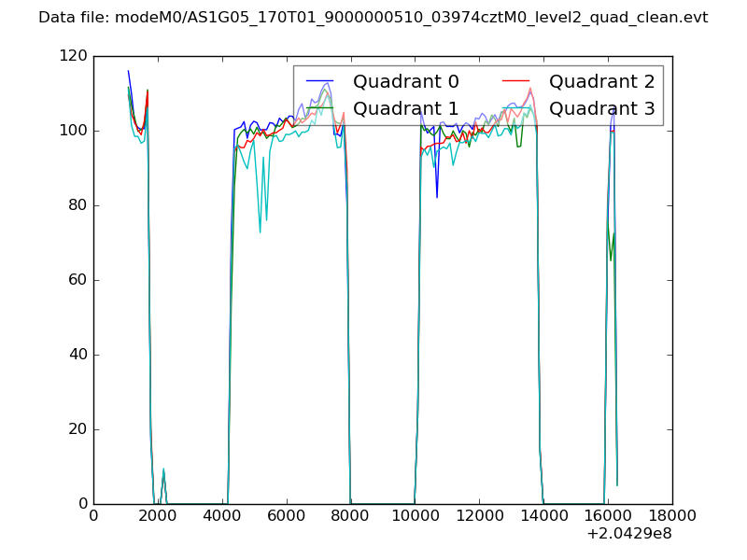Click the Quadrant 0 legend label
The height and width of the screenshot is (560, 747).
(405, 81)
